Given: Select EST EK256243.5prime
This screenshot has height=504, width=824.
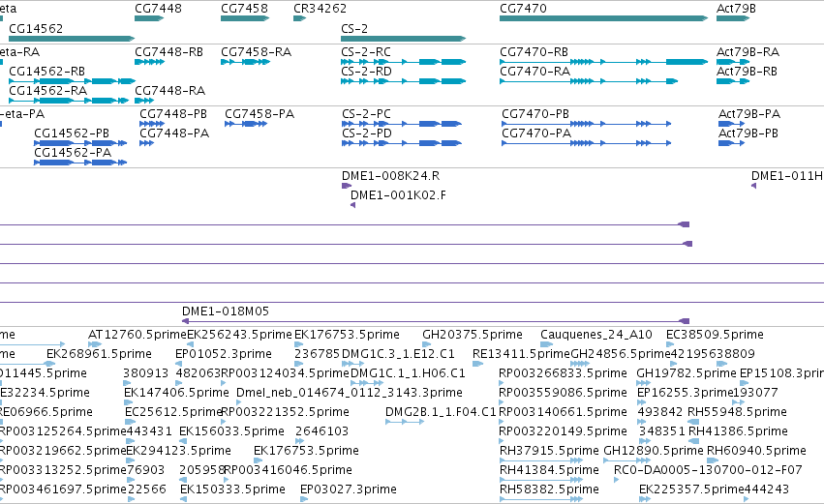Looking at the screenshot, I should (239, 335).
